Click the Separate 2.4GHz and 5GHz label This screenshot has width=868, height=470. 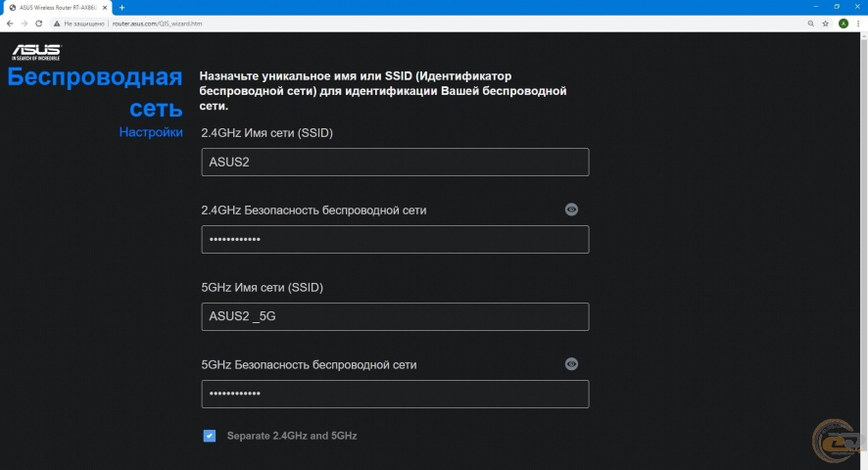click(292, 436)
